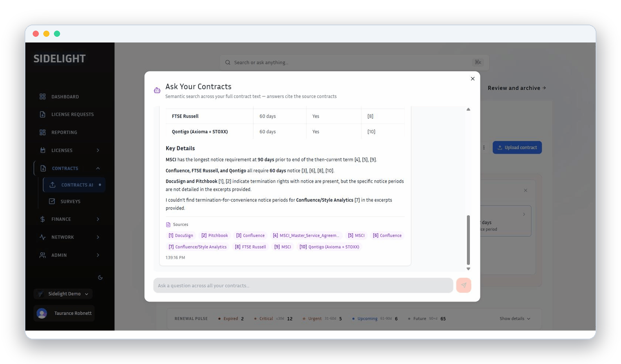Open Surveys submenu item
This screenshot has height=364, width=621.
click(70, 201)
